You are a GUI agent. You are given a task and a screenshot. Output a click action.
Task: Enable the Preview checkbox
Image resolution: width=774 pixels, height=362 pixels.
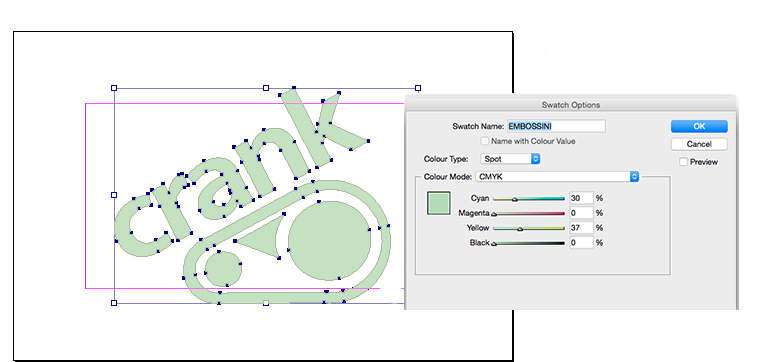[x=684, y=162]
